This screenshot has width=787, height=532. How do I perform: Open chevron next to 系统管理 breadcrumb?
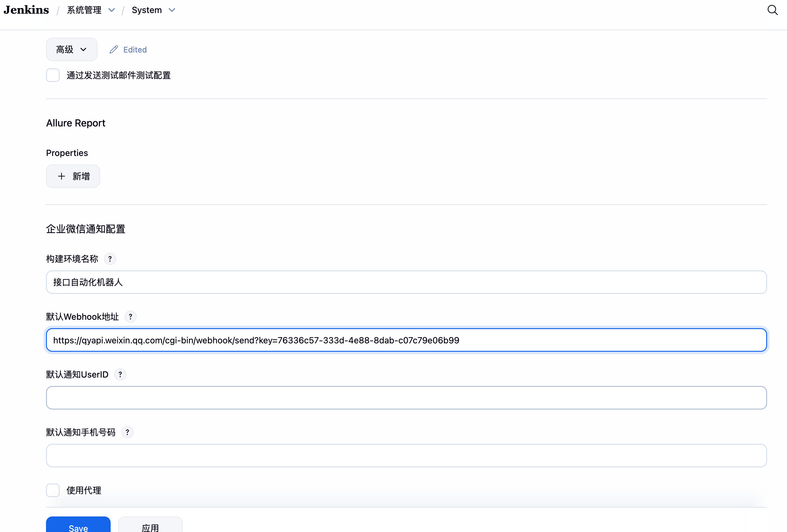coord(111,10)
